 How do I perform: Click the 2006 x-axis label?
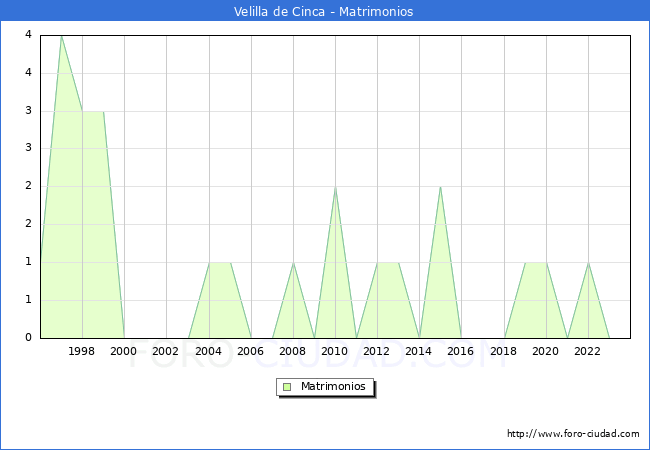(x=250, y=351)
